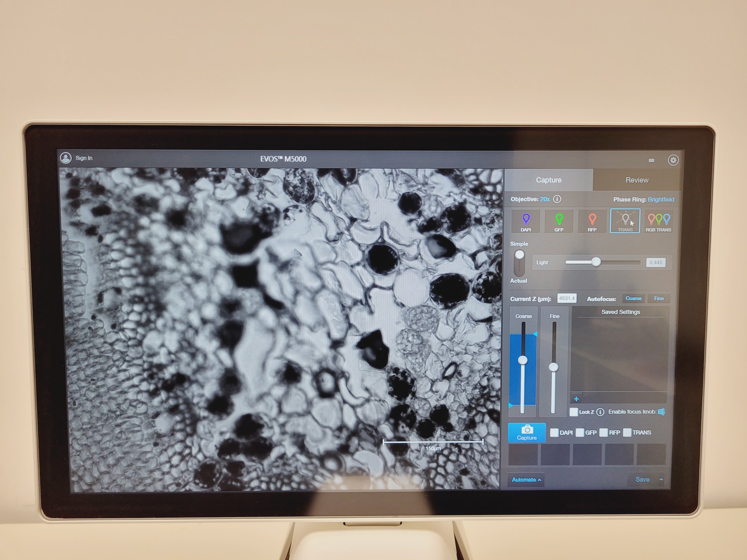
Task: Open the settings gear in the top corner
Action: point(673,159)
